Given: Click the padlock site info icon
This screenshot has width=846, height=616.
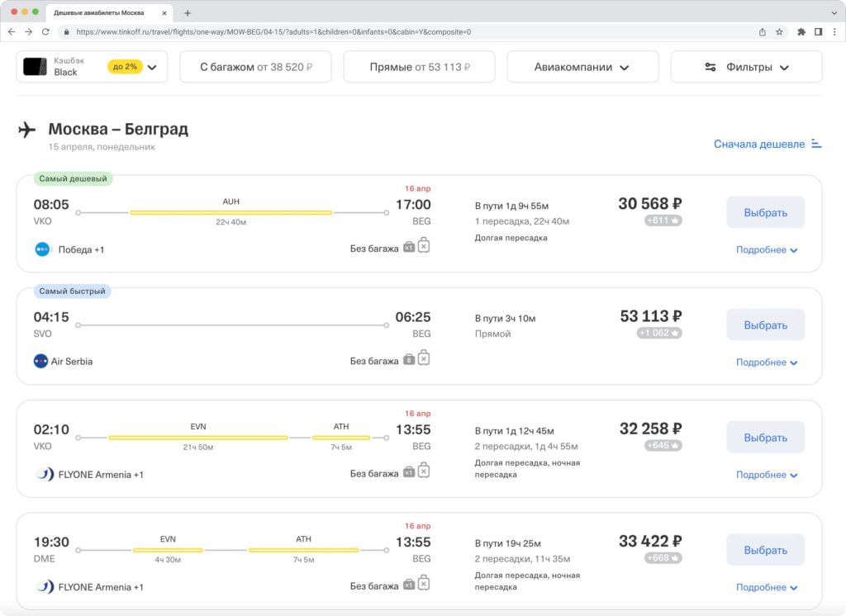Looking at the screenshot, I should [x=66, y=32].
